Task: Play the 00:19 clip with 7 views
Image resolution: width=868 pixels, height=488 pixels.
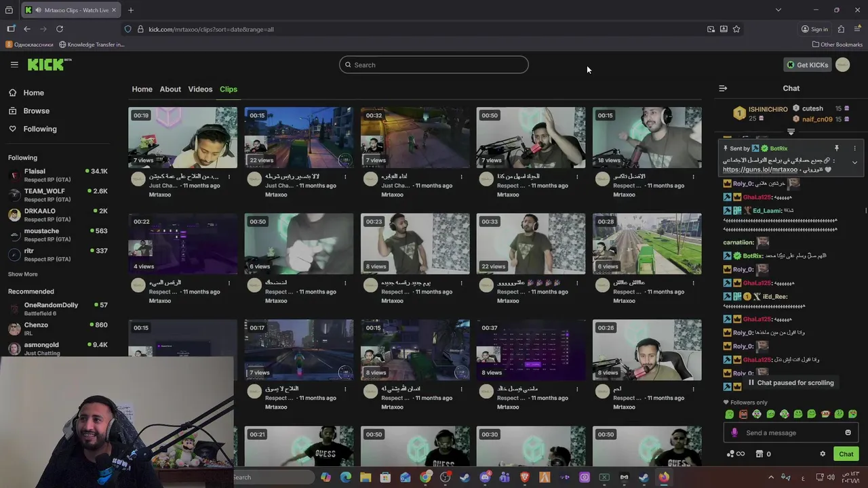Action: pos(183,138)
